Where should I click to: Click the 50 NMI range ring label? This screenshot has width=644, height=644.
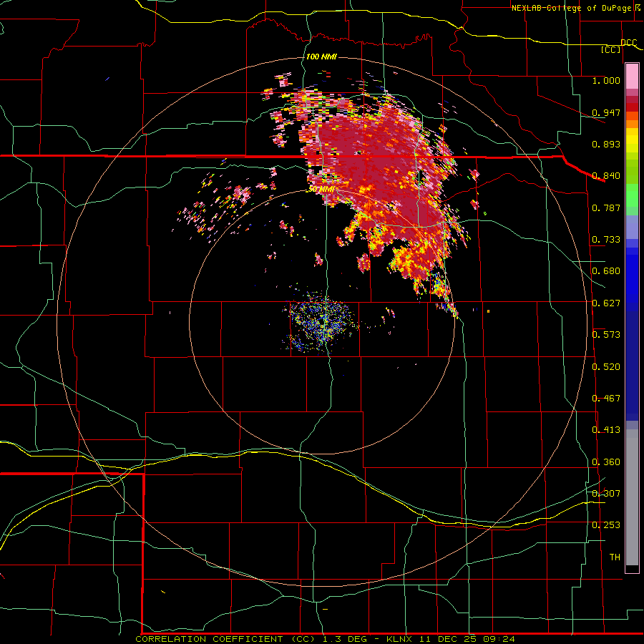(321, 189)
